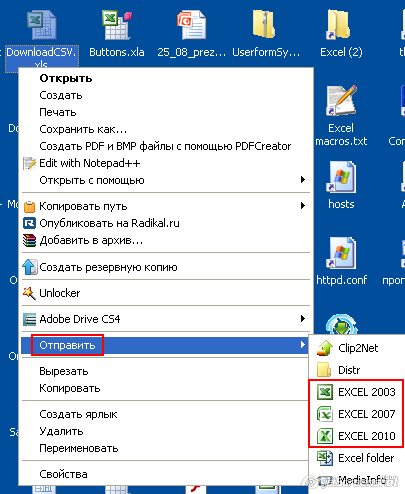
Task: Select the 25_08_prez presentation file icon
Action: click(191, 26)
